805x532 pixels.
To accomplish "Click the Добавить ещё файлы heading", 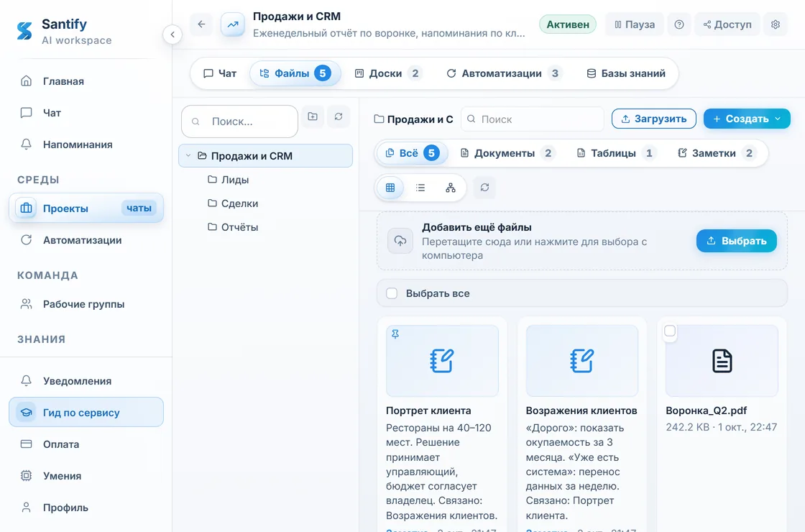I will coord(477,227).
